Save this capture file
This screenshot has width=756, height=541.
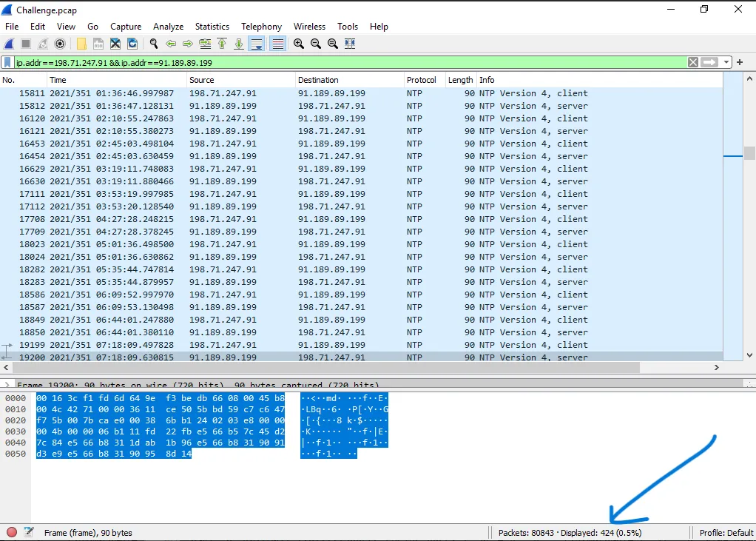[x=98, y=44]
